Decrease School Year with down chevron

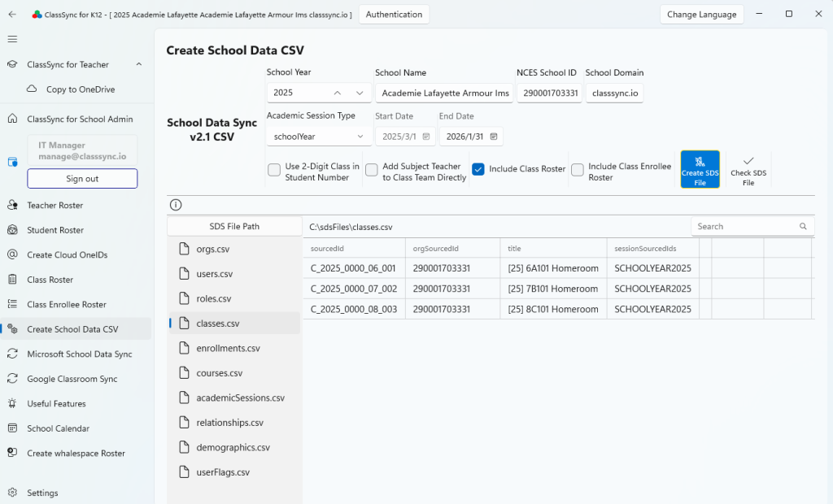(360, 93)
